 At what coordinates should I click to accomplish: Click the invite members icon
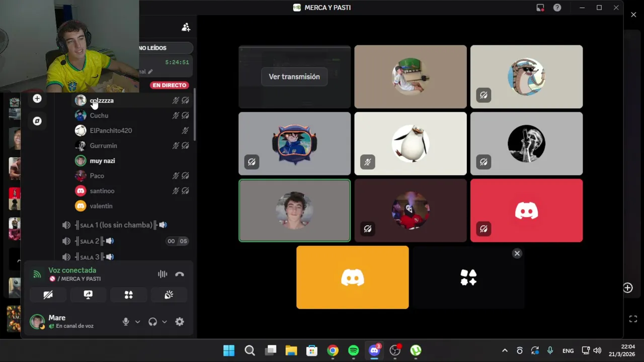point(186,27)
